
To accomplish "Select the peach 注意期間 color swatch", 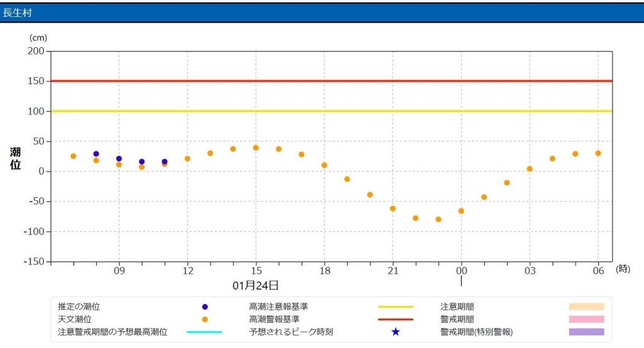I will coord(587,307).
